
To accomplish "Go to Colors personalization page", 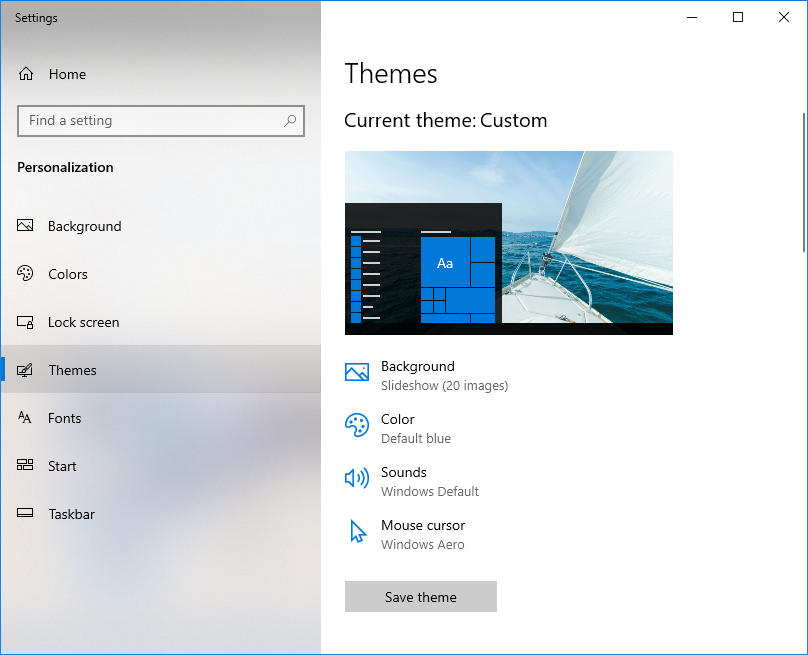I will point(161,274).
